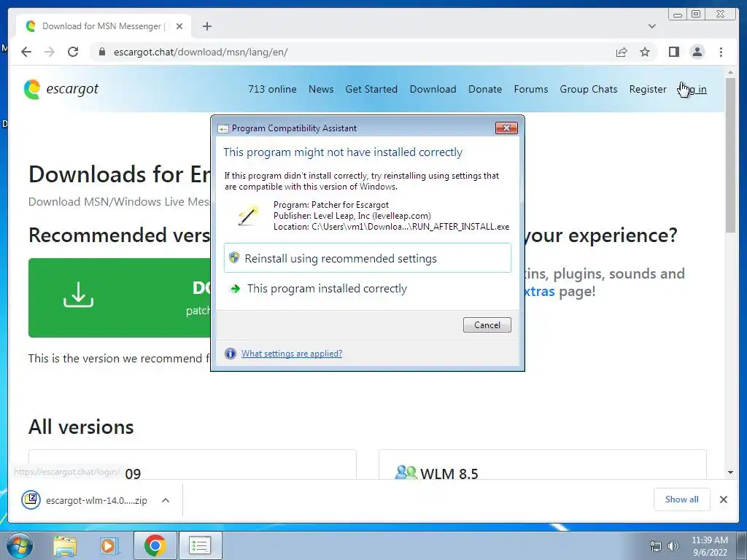
Task: Click the WLM 8.5 version heading
Action: coord(449,473)
